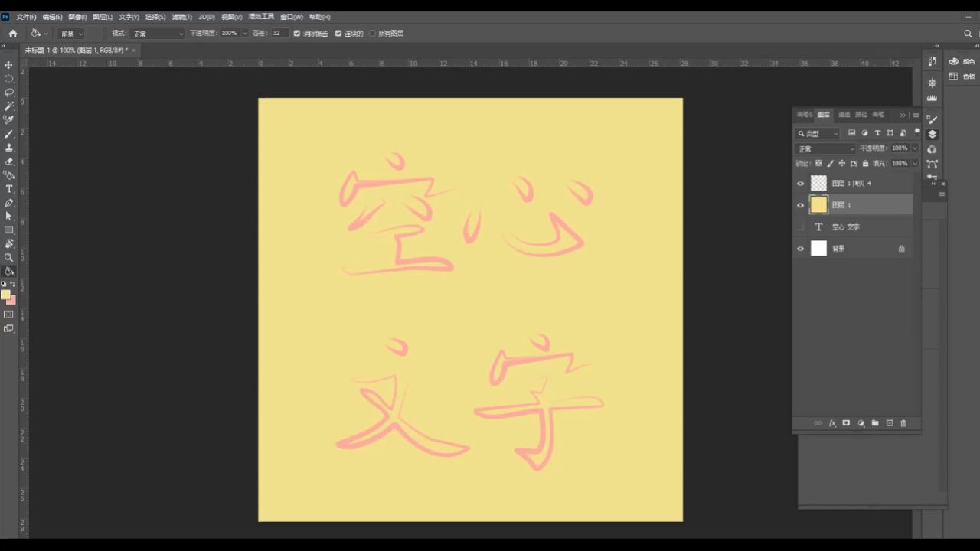The image size is (980, 551).
Task: Create a new layer
Action: point(889,423)
